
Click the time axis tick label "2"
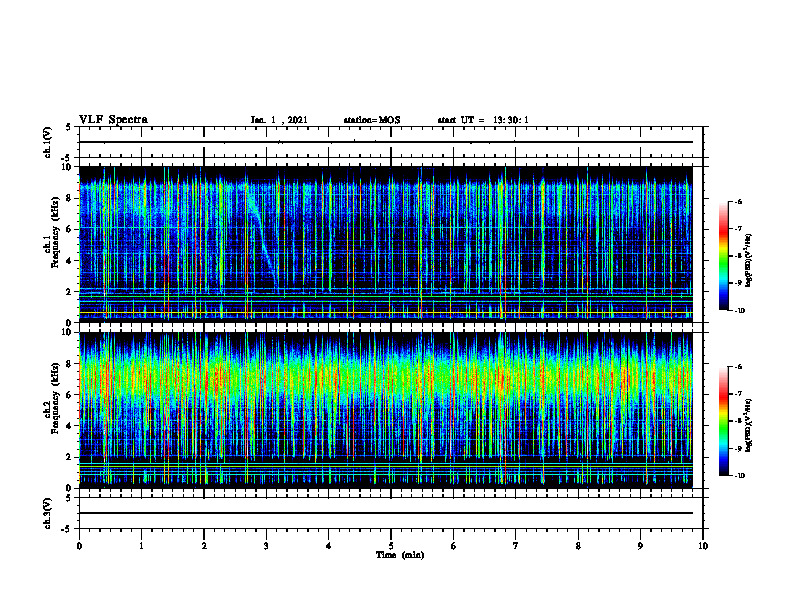204,546
